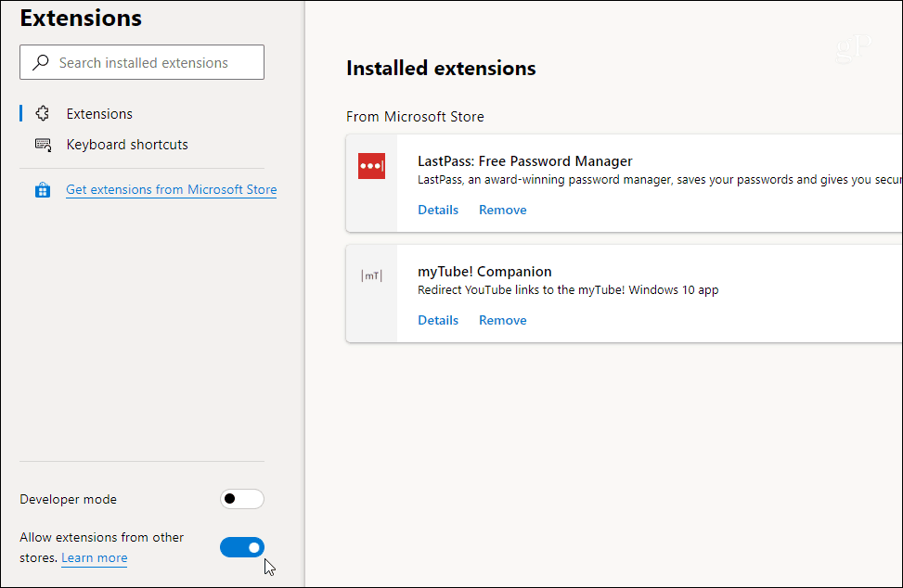This screenshot has height=588, width=903.
Task: View Details for myTube! Companion
Action: tap(438, 321)
